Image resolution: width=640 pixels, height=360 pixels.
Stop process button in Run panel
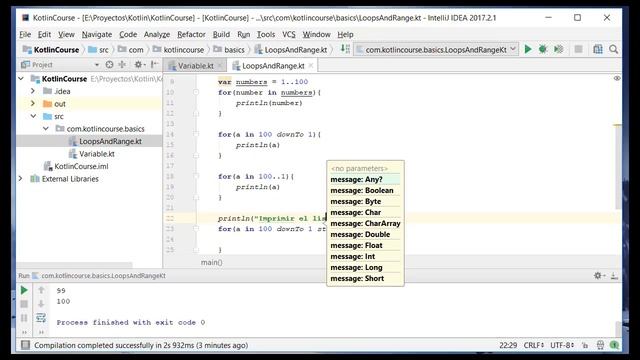coord(24,304)
